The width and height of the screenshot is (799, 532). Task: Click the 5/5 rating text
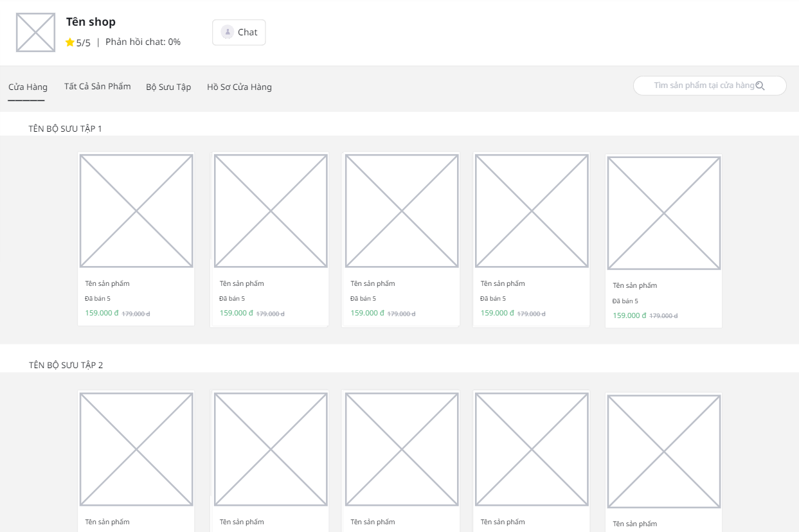point(84,43)
